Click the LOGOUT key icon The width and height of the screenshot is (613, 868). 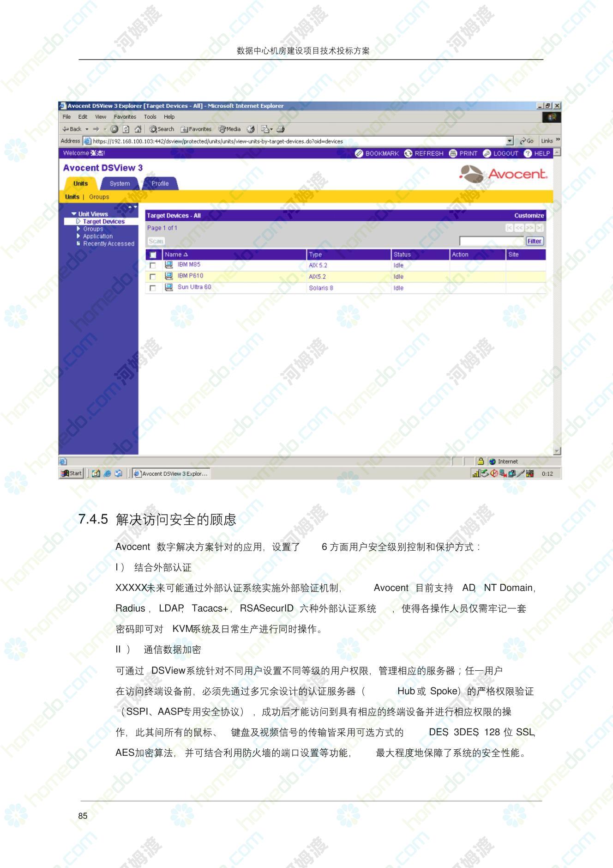pos(487,153)
